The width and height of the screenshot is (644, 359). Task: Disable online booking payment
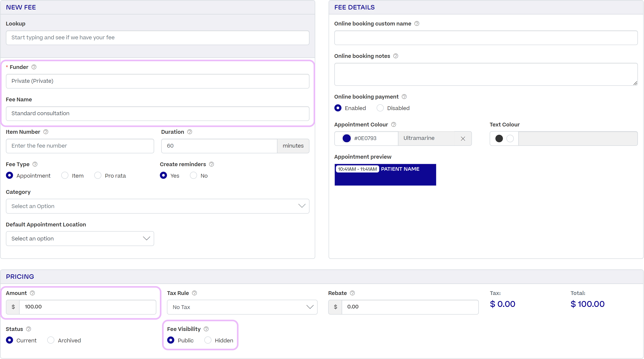pyautogui.click(x=380, y=108)
